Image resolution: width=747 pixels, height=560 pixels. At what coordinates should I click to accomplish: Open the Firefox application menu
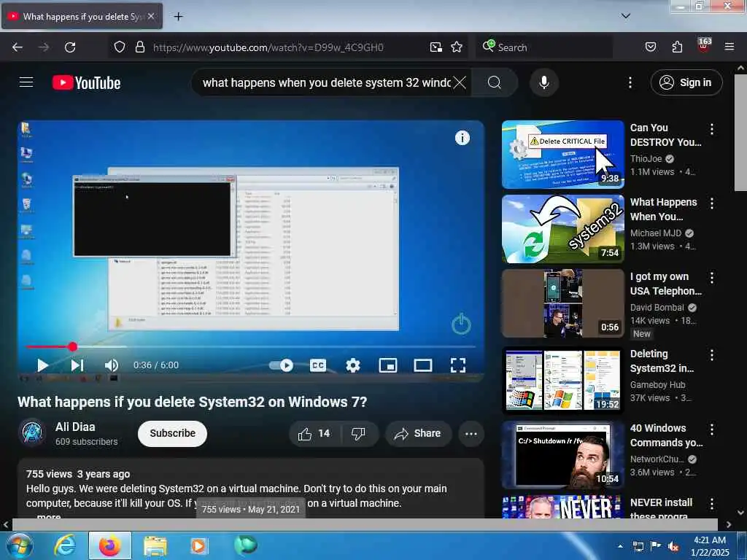click(x=729, y=47)
